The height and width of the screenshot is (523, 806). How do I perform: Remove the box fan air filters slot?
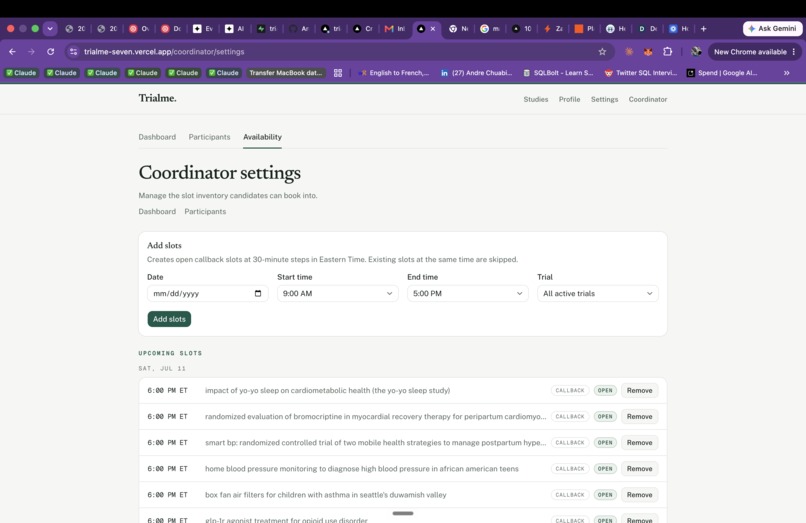(639, 495)
